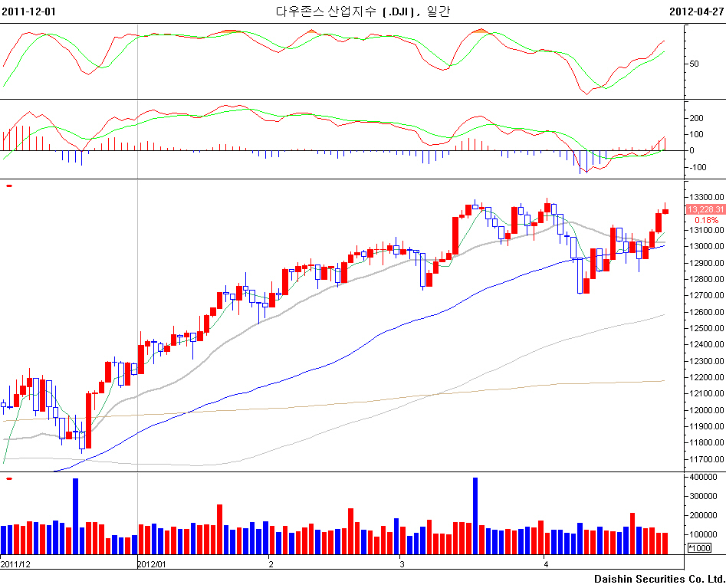
Task: Click the *1000 volume unit box
Action: pyautogui.click(x=698, y=547)
